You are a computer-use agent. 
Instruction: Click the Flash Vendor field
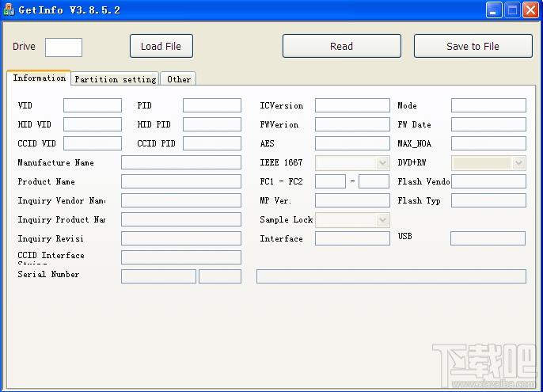coord(488,181)
